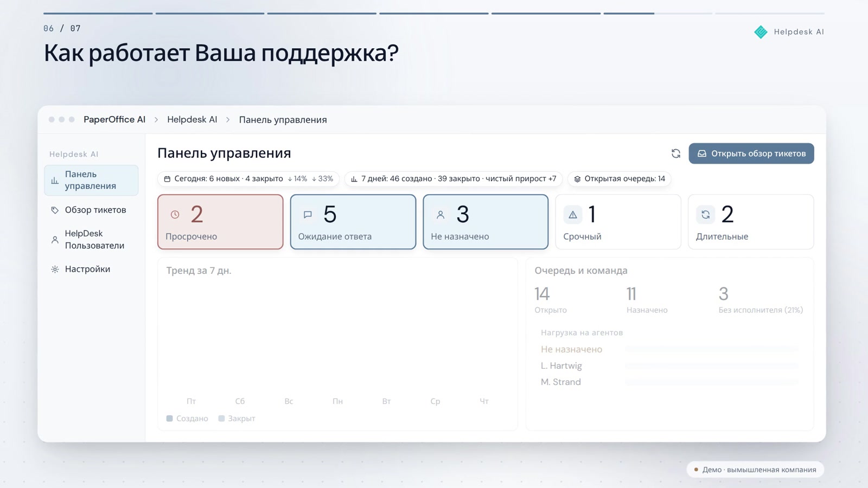The image size is (868, 488).
Task: Click the 'Панель управления' breadcrumb item
Action: coord(283,120)
